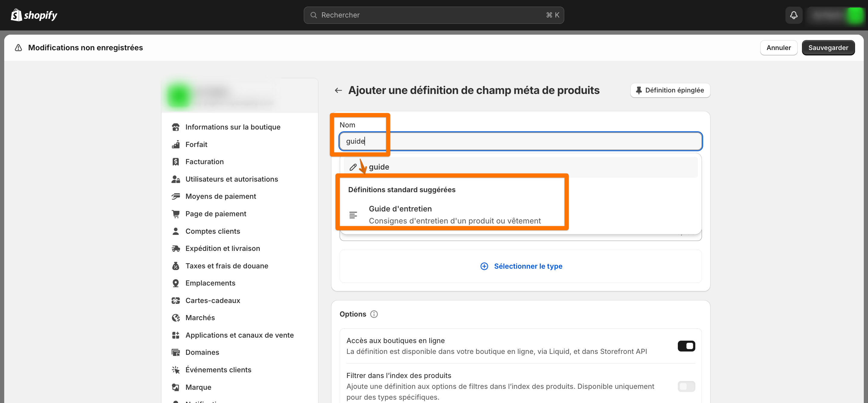Click the back arrow beside page title
The width and height of the screenshot is (868, 403).
click(338, 90)
